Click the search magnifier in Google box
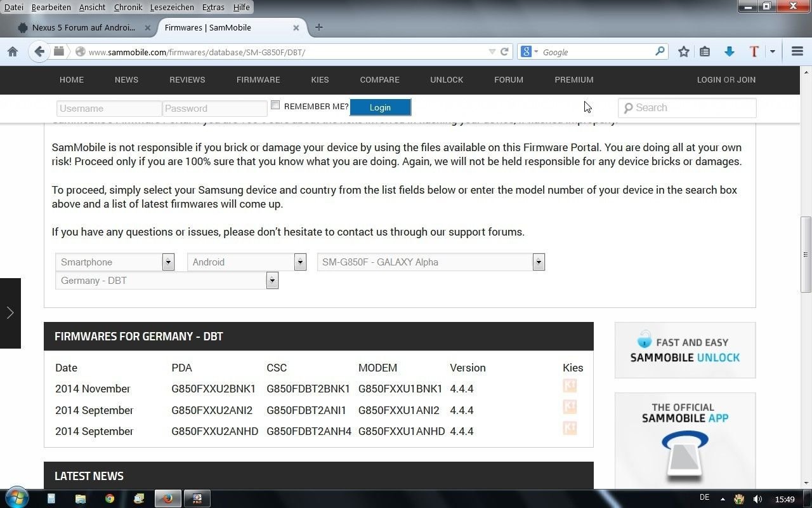Screen dimensions: 812x508 tap(660, 51)
